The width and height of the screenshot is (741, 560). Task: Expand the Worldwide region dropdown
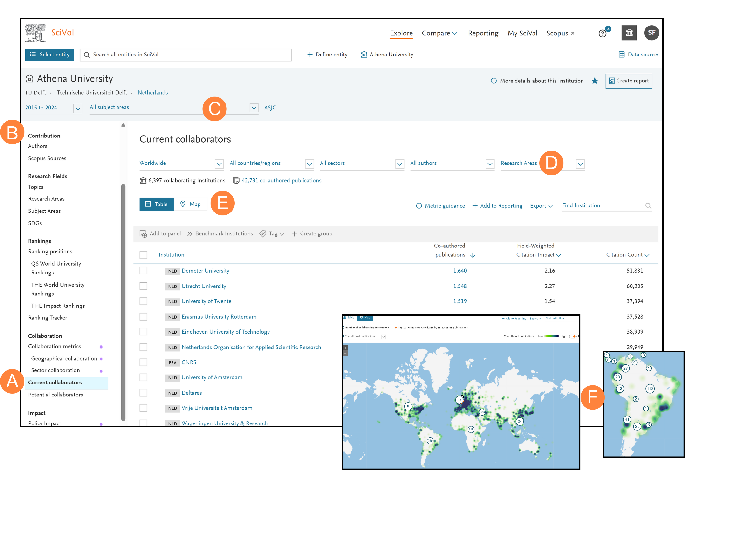(181, 164)
